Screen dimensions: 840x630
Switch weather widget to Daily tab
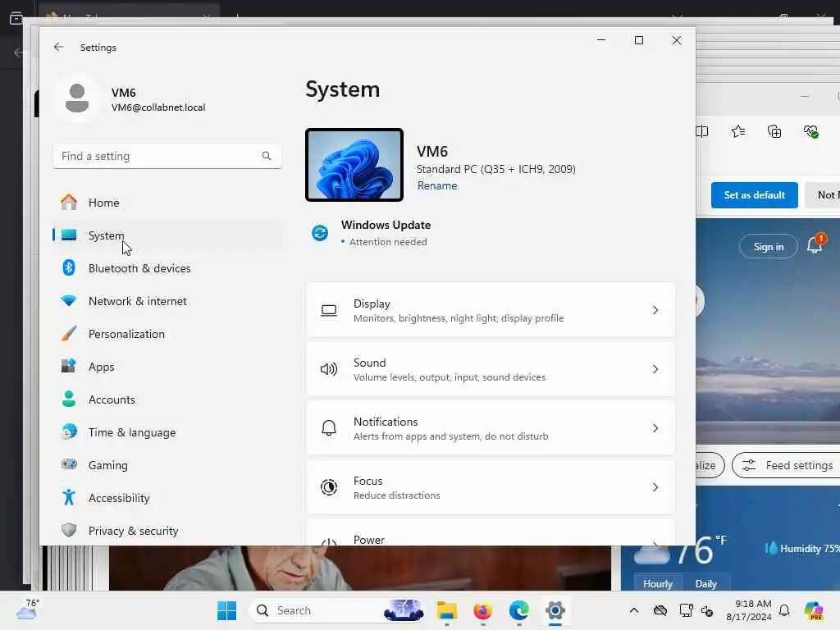coord(705,583)
